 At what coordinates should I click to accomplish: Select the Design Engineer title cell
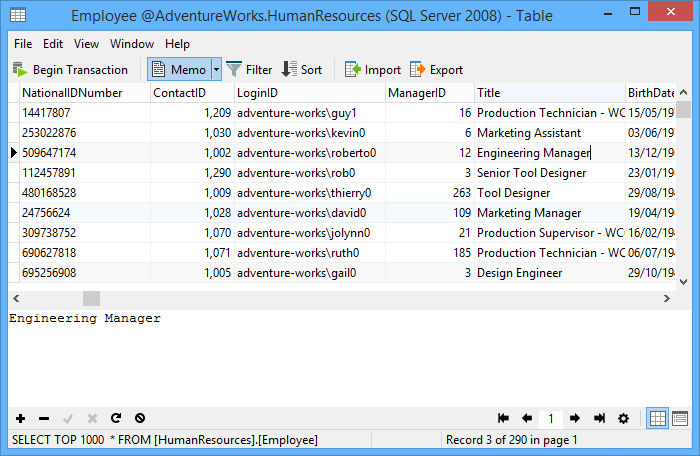550,273
